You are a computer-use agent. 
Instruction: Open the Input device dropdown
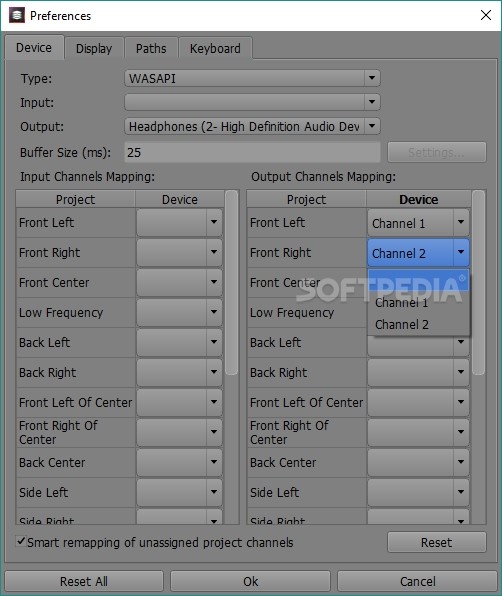(x=252, y=102)
